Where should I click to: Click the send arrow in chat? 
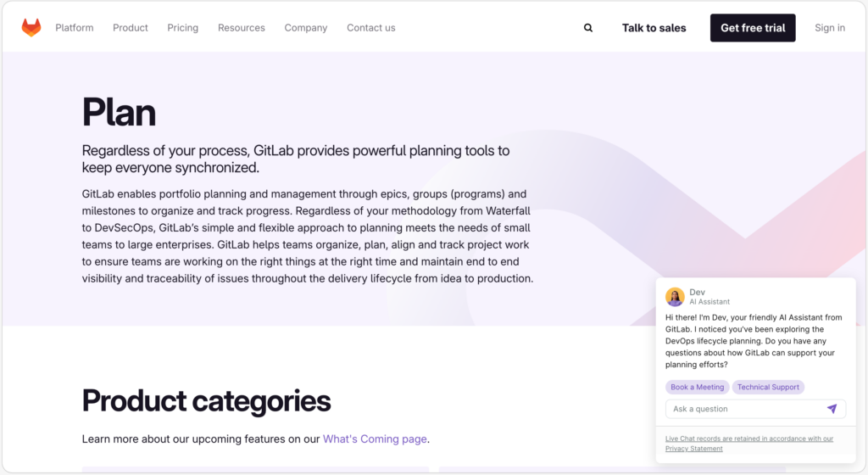pyautogui.click(x=832, y=409)
